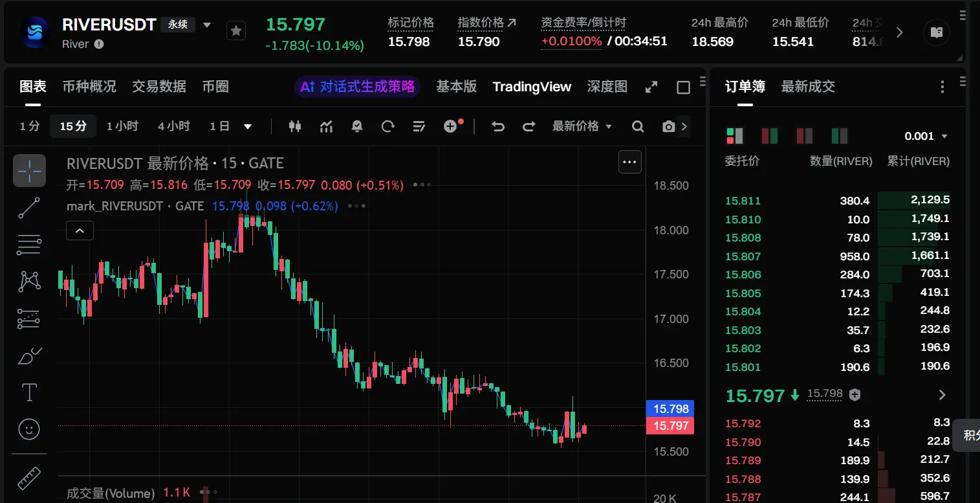Viewport: 980px width, 503px height.
Task: Expand the chart to fullscreen
Action: [651, 87]
